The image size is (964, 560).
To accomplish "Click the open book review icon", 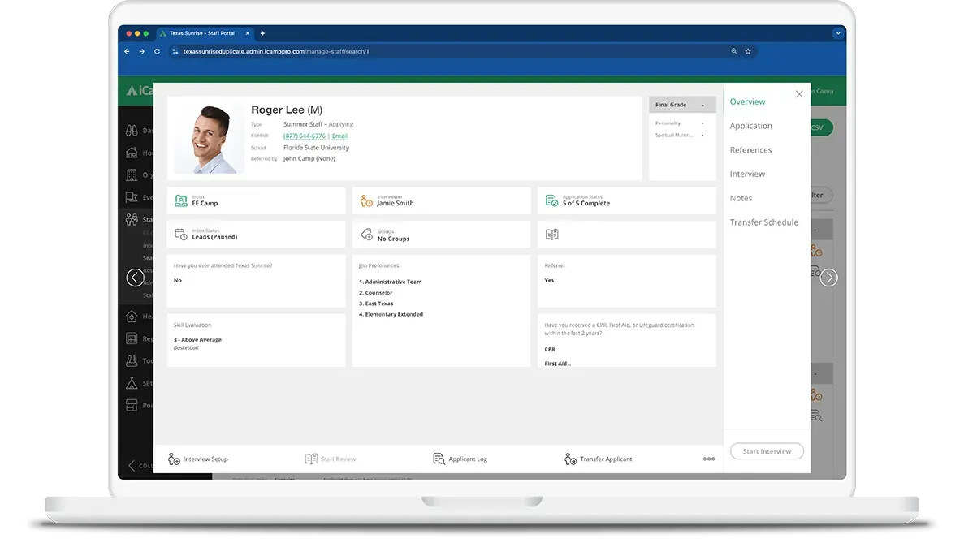I will (552, 235).
